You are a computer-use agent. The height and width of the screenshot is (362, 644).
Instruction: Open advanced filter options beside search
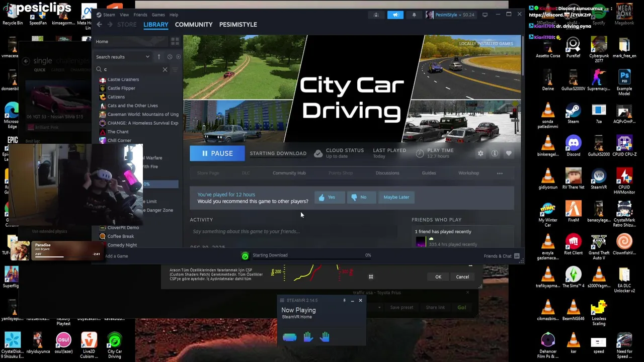pos(175,69)
